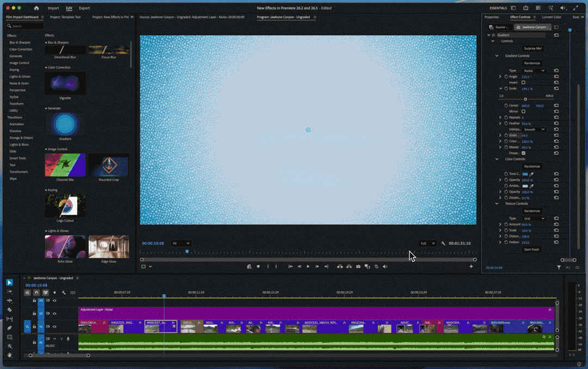
Task: Open the Export workspace tab
Action: click(x=84, y=8)
